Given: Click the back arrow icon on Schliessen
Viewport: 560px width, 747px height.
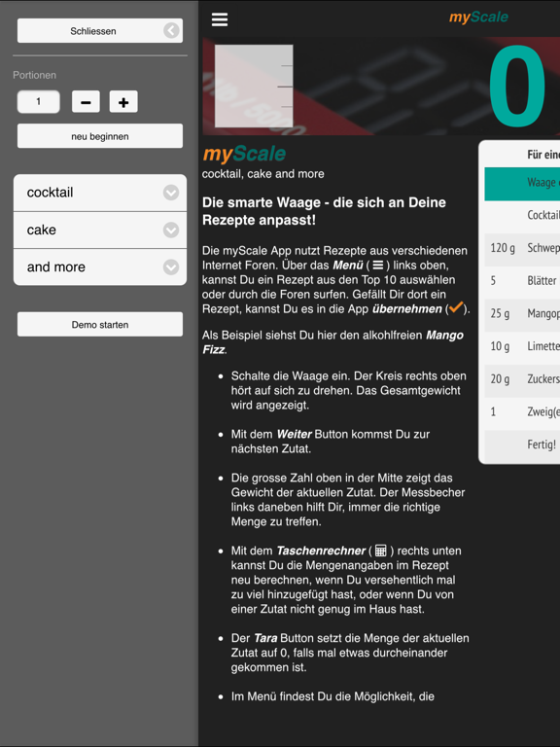Looking at the screenshot, I should tap(171, 30).
